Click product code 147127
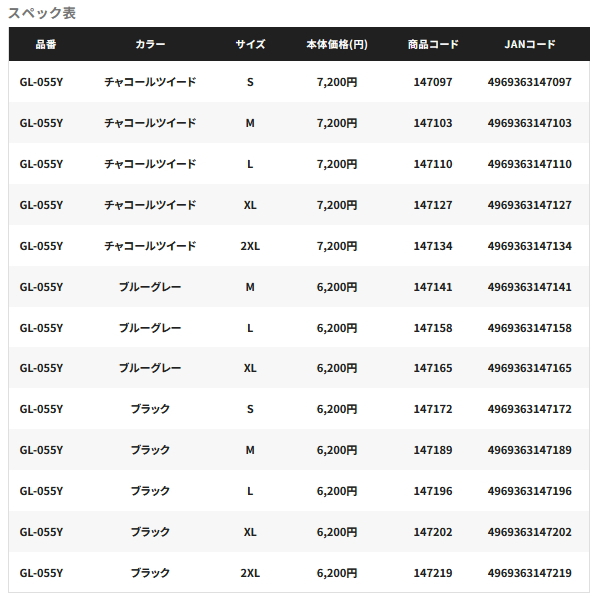This screenshot has height=600, width=600. pos(433,205)
